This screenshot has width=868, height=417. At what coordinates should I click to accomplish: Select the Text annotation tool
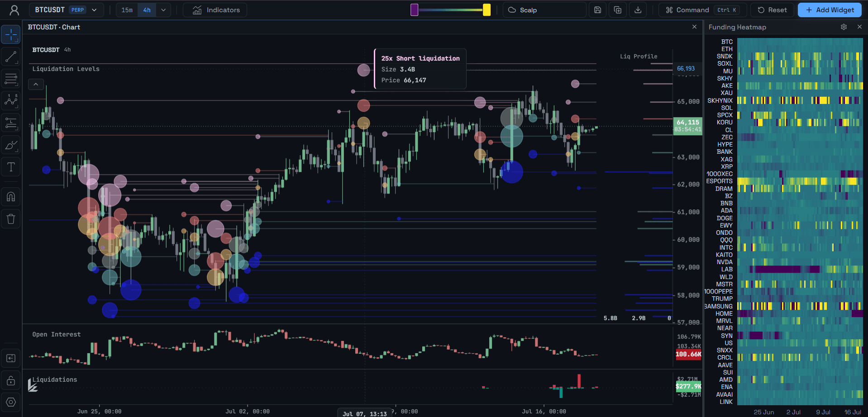pyautogui.click(x=11, y=167)
